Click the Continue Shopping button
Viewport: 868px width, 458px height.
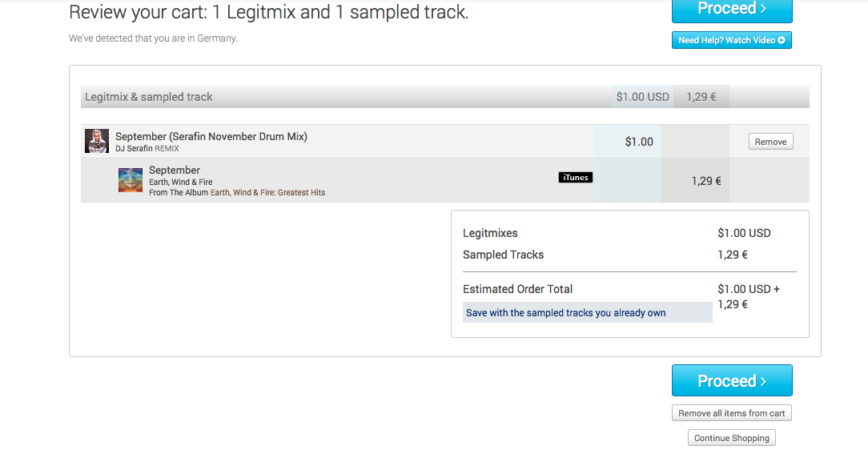[732, 438]
